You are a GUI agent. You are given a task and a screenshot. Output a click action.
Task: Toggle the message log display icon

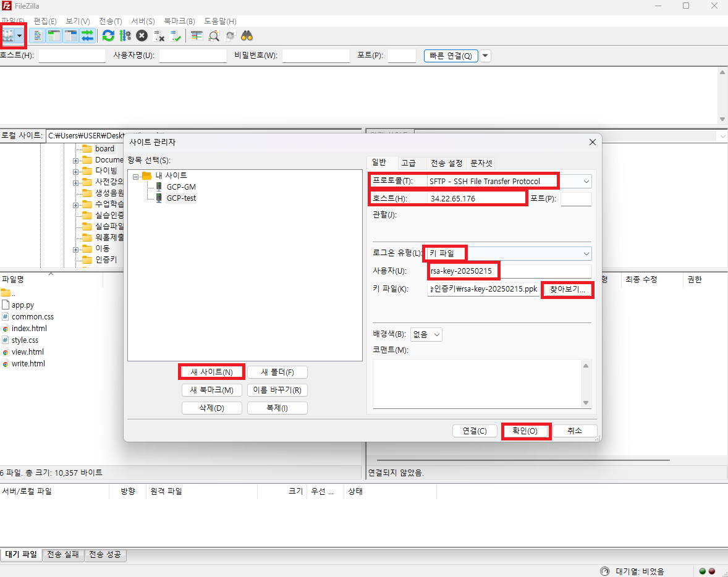(x=37, y=36)
